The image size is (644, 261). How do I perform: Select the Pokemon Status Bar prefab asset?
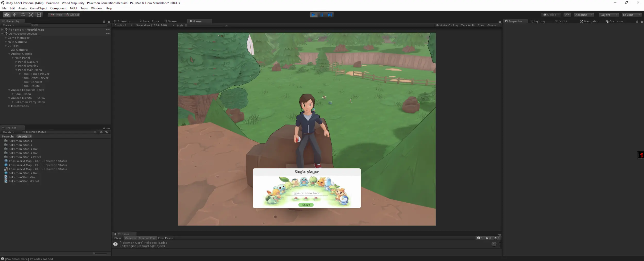click(x=23, y=173)
